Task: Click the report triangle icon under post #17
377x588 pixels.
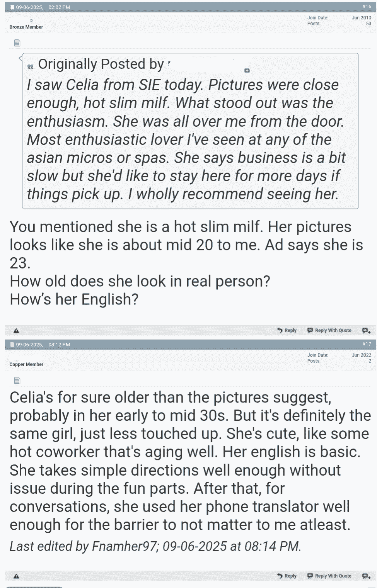Action: pos(16,576)
